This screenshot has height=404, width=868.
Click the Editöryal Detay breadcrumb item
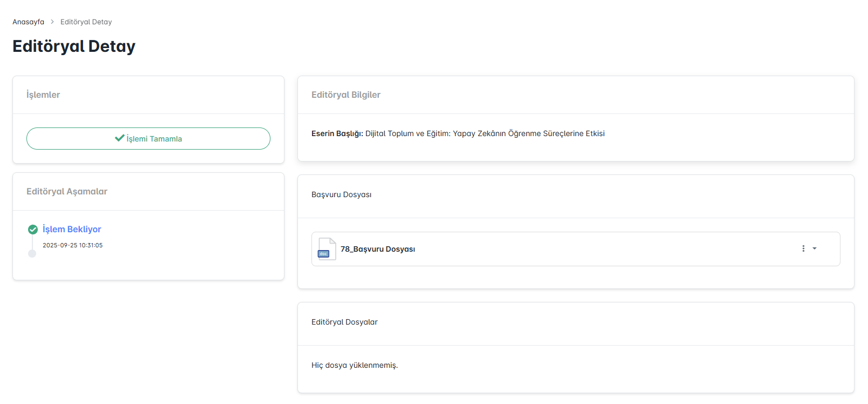[x=86, y=22]
